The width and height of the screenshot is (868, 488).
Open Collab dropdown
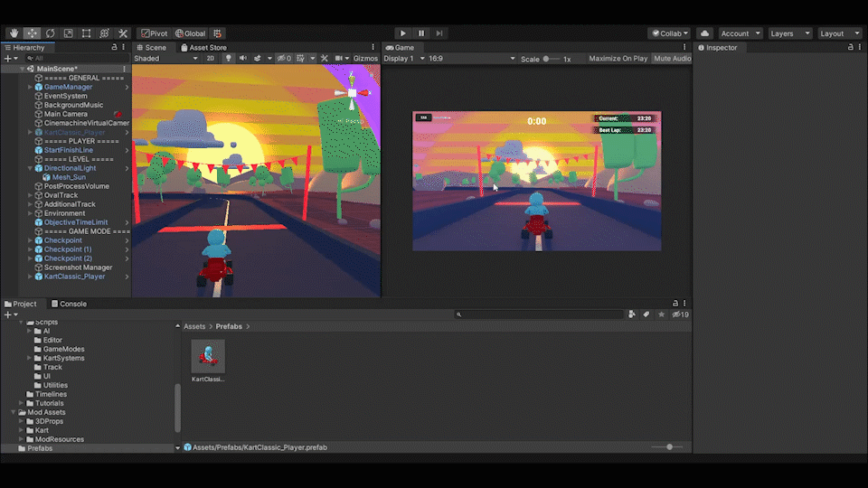point(670,33)
